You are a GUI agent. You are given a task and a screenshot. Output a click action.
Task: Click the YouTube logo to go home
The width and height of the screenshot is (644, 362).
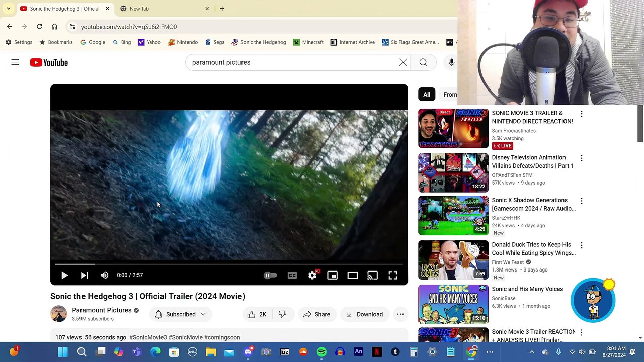click(x=49, y=62)
